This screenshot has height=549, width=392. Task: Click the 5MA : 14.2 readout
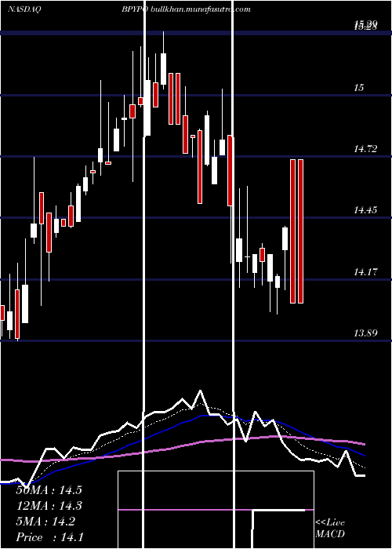pyautogui.click(x=45, y=522)
